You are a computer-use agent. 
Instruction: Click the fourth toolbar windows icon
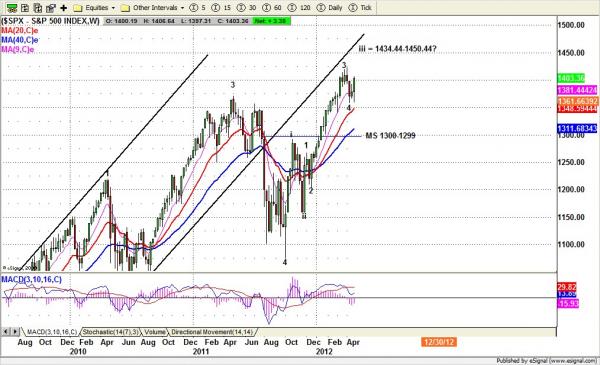(x=50, y=8)
